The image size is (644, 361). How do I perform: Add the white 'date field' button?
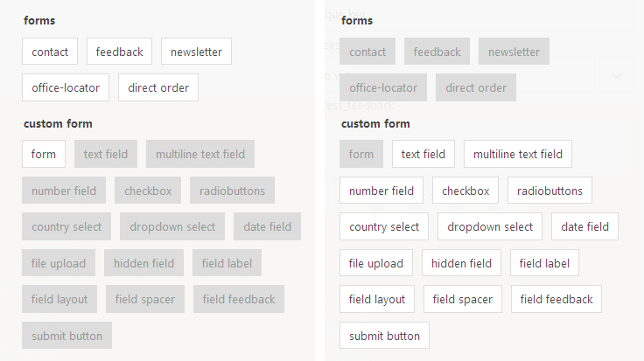point(584,226)
